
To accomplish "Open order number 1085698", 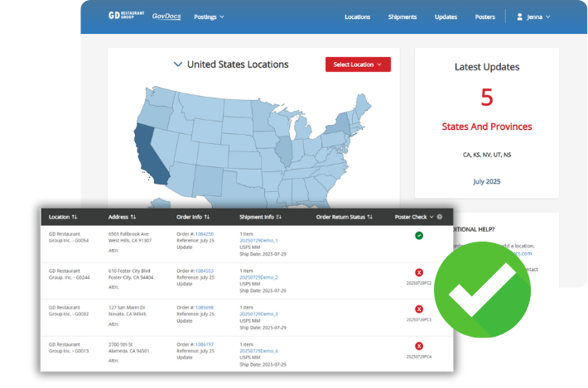I will click(205, 308).
